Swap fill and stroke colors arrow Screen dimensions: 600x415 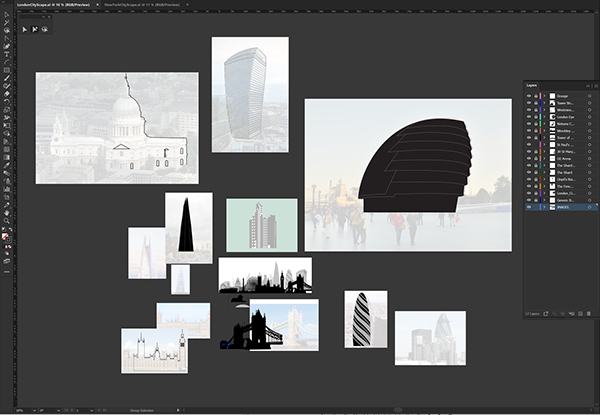pos(10,229)
